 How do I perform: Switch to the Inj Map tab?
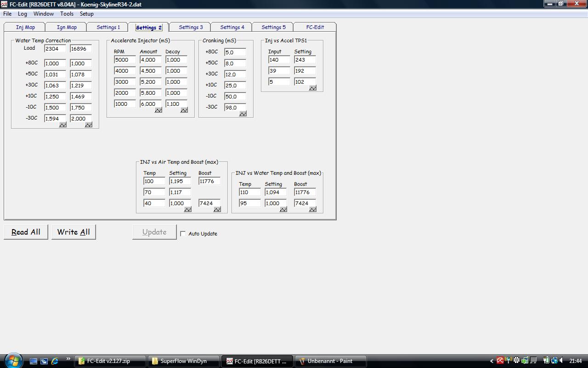point(25,27)
